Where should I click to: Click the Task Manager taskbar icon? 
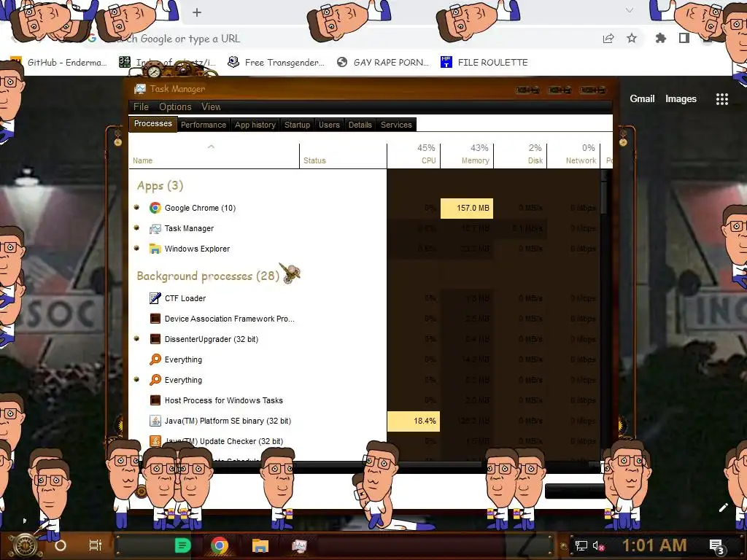coord(299,545)
